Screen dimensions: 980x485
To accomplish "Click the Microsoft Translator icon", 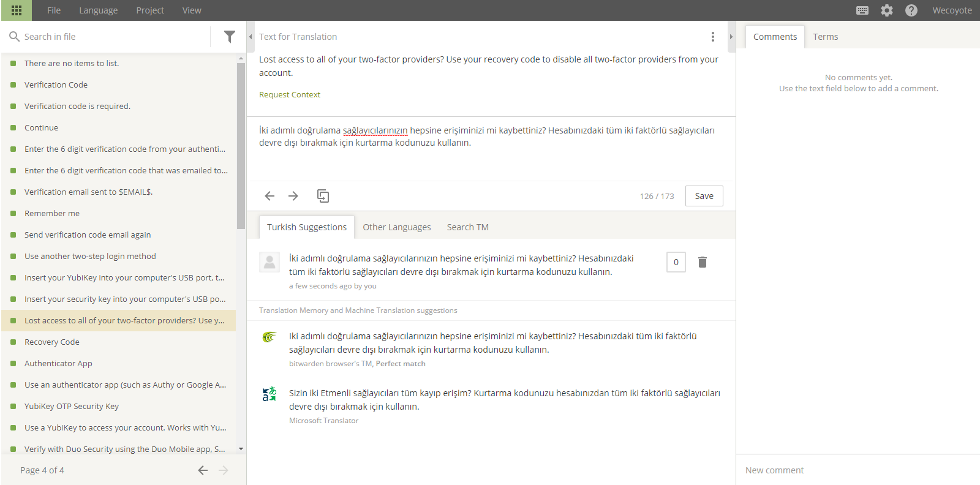I will [269, 394].
